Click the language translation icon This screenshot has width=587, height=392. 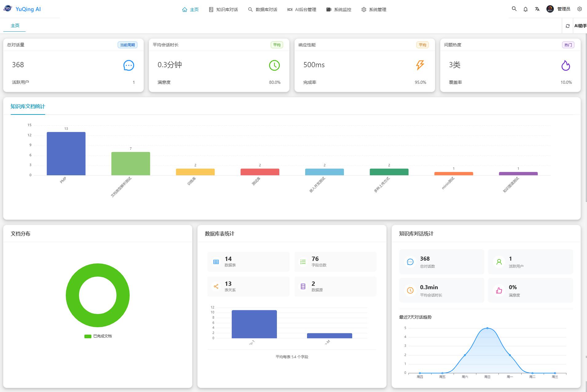coord(537,9)
